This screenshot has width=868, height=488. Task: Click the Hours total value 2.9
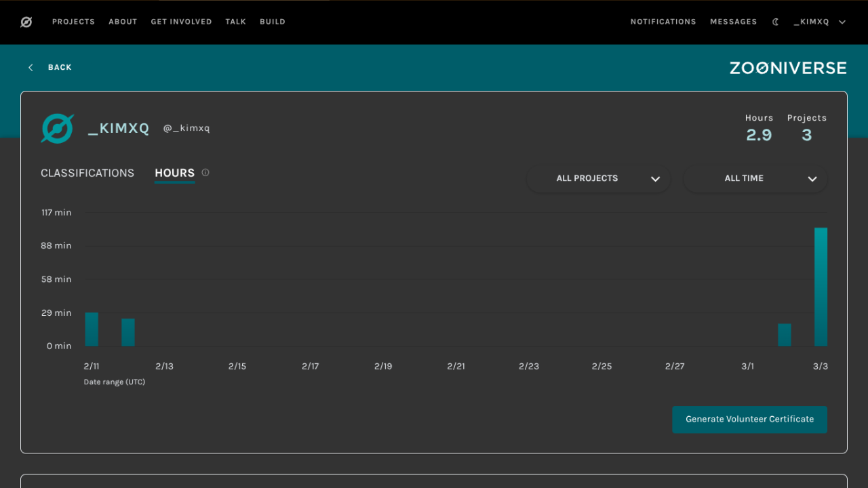(759, 135)
